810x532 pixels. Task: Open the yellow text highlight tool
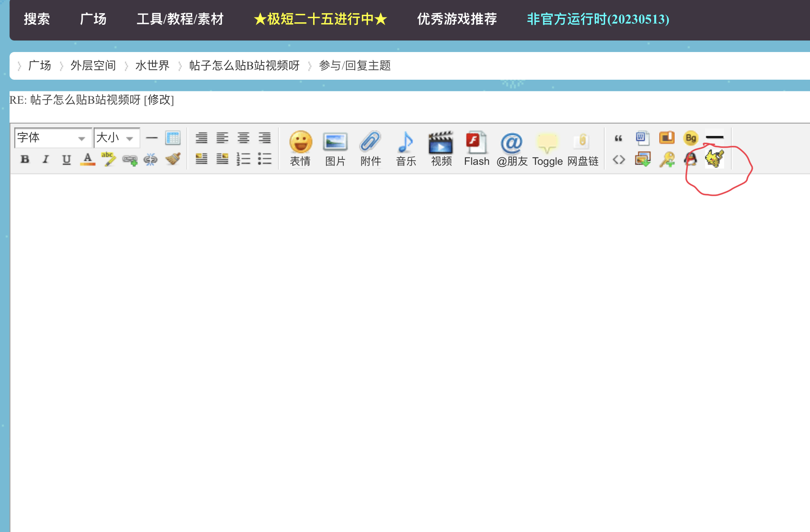point(109,159)
